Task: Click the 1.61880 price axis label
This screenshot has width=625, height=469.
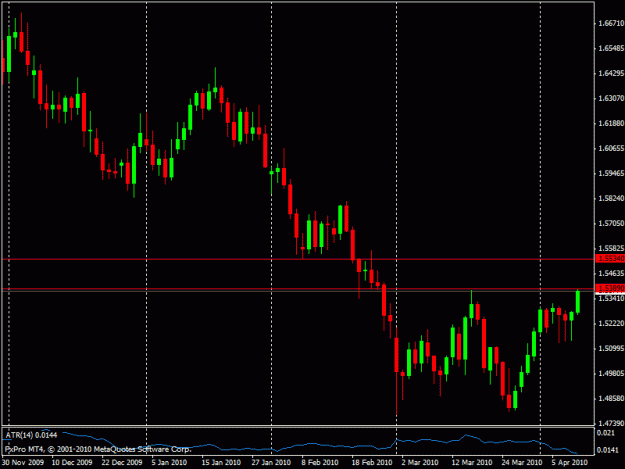Action: 611,123
